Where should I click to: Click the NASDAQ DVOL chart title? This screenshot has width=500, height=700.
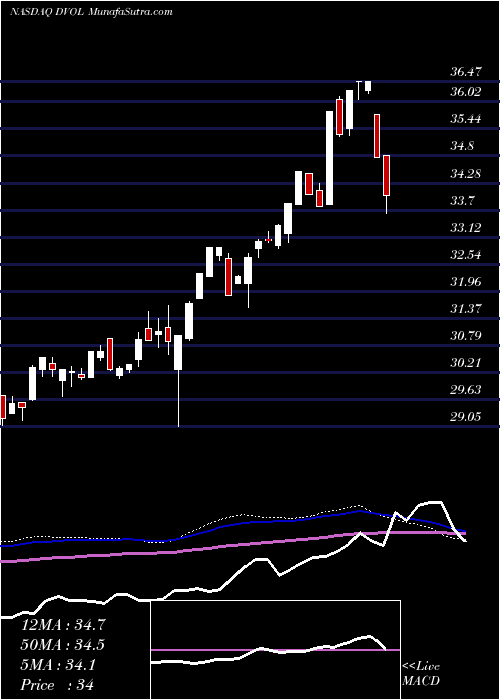(91, 12)
